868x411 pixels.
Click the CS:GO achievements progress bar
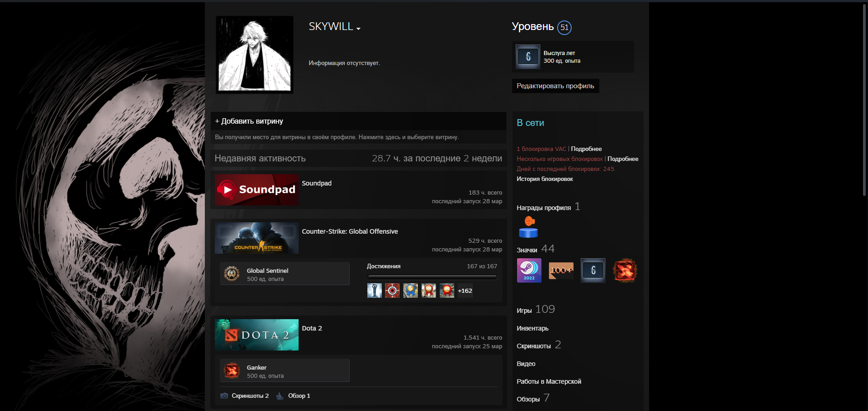(x=432, y=276)
